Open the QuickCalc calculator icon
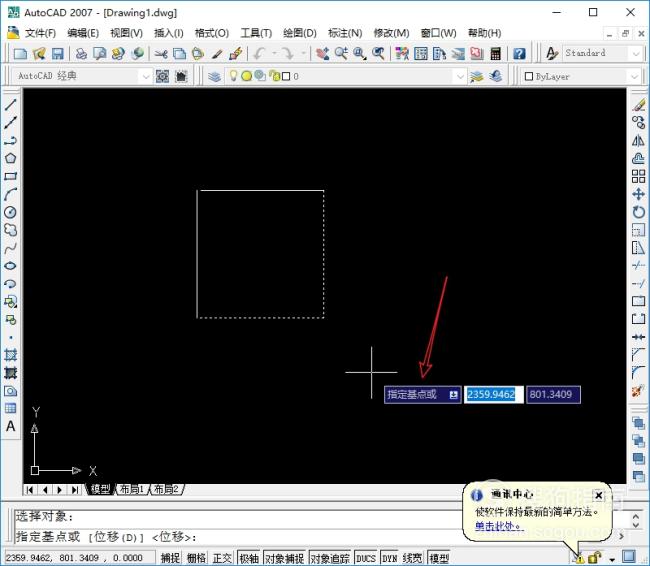The height and width of the screenshot is (566, 650). pyautogui.click(x=495, y=53)
